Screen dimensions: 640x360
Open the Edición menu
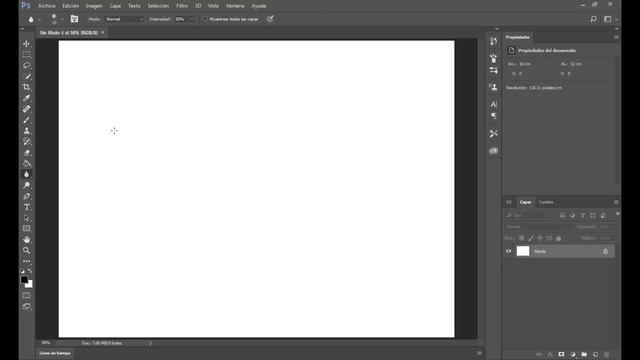[71, 6]
